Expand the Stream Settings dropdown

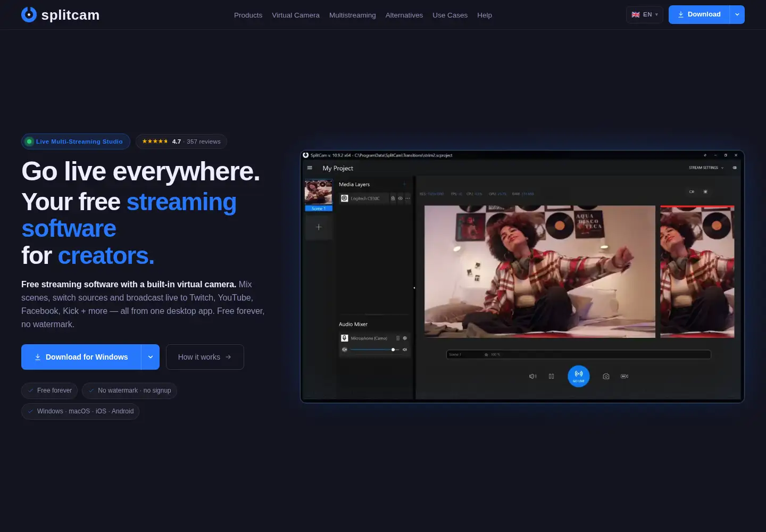click(706, 168)
